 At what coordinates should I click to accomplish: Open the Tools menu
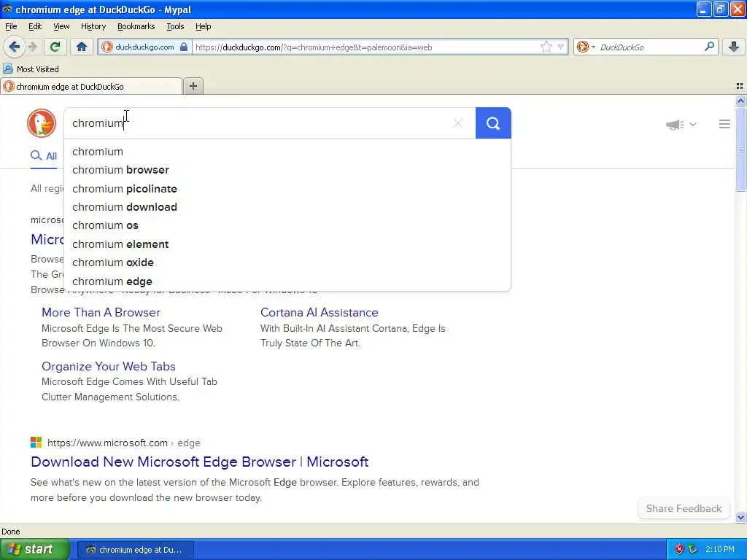tap(175, 26)
